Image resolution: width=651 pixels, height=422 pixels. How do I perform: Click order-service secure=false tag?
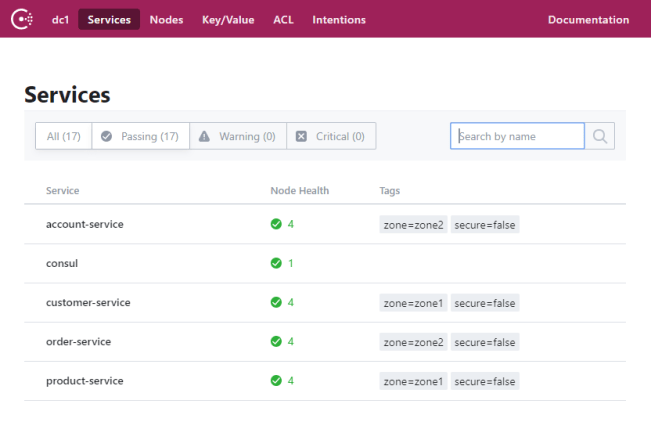485,342
